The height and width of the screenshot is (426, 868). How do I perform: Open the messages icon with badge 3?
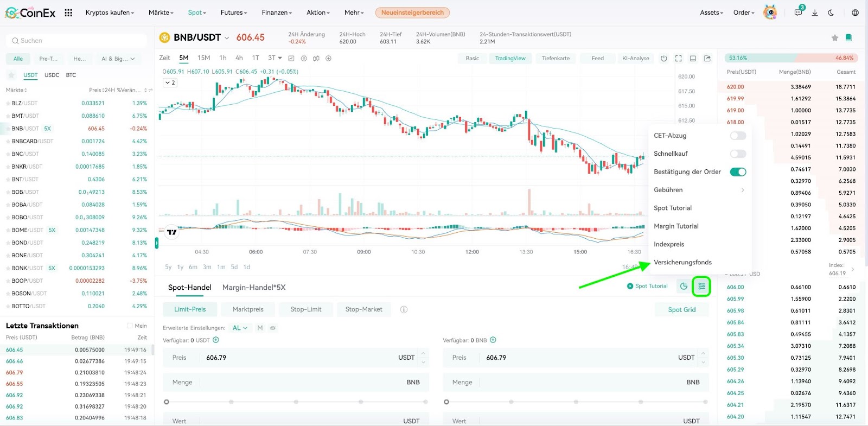[799, 12]
